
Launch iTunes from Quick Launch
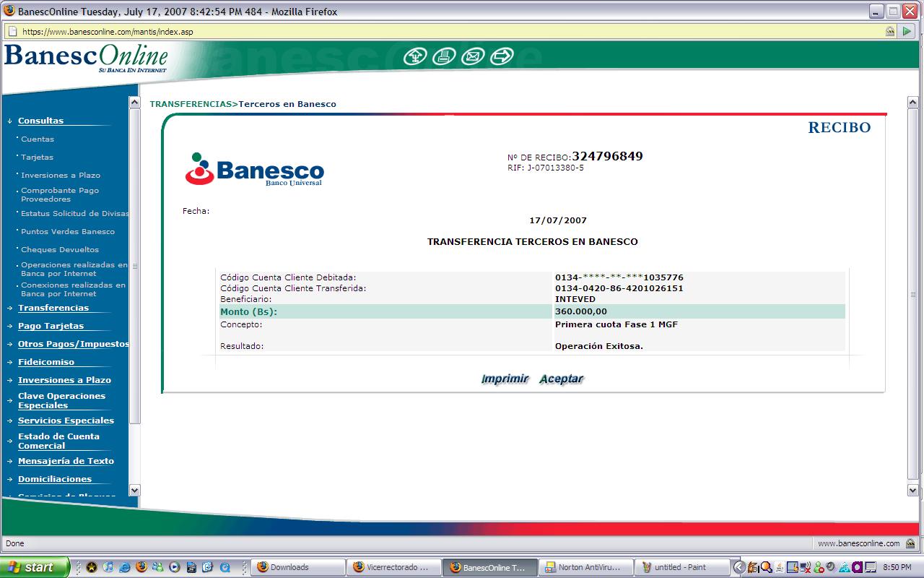coord(108,567)
